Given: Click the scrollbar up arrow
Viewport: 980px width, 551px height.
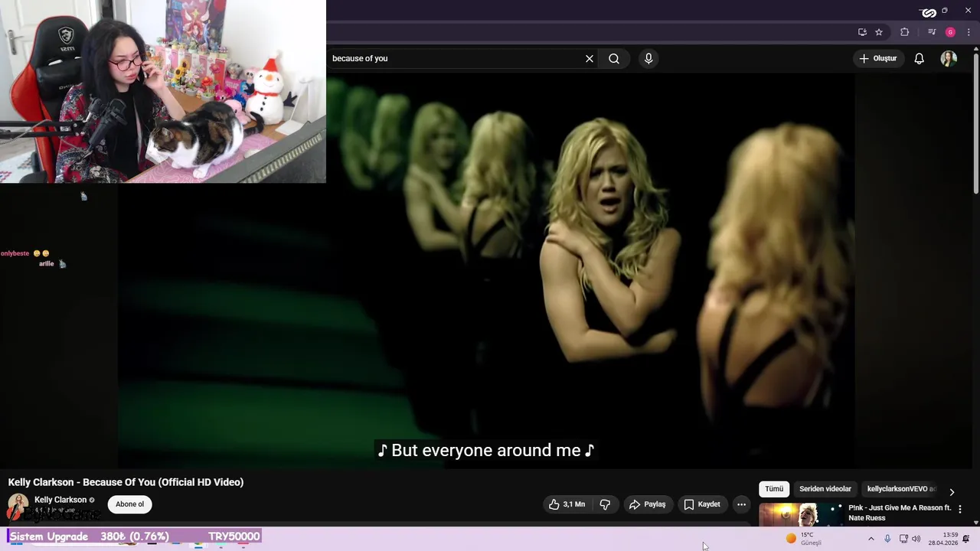Looking at the screenshot, I should [976, 48].
